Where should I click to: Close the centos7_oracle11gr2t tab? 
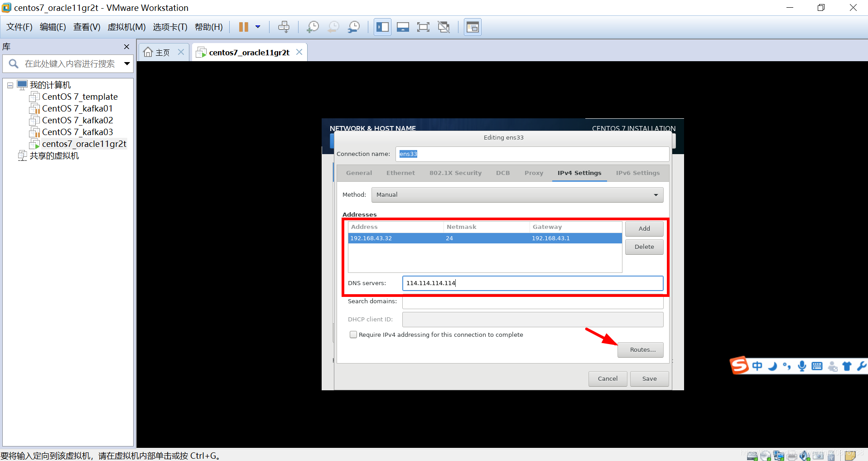[x=299, y=52]
